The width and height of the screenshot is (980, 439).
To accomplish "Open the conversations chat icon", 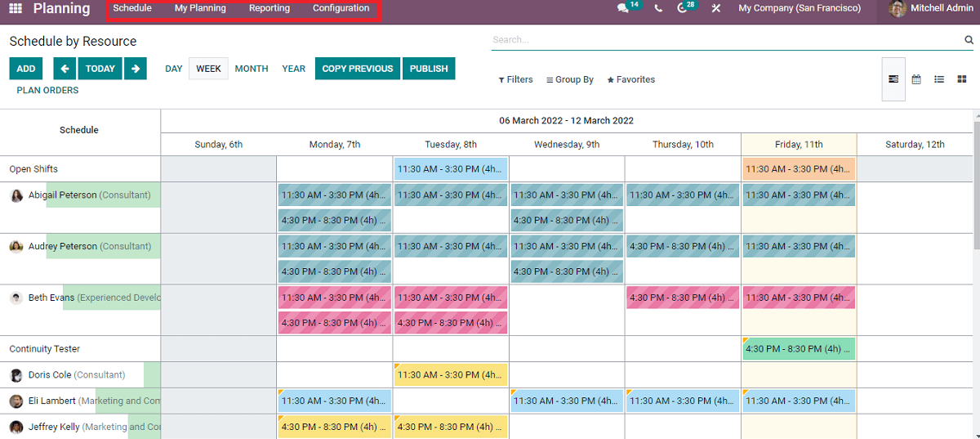I will [x=623, y=8].
